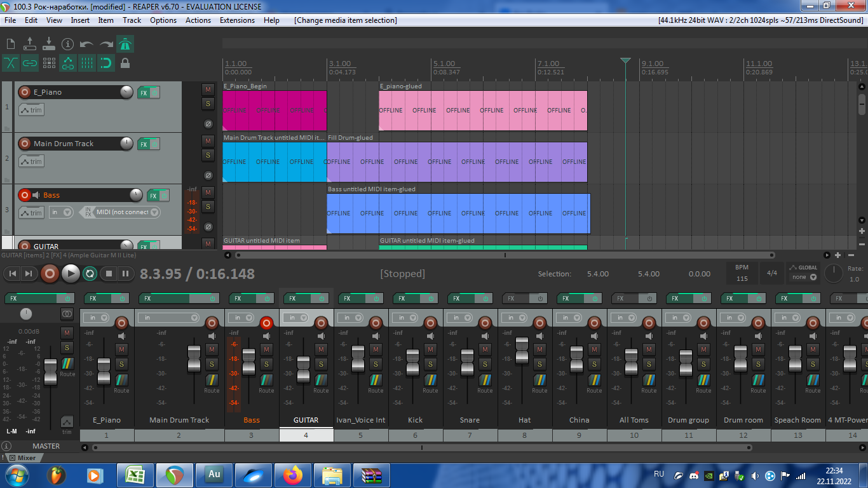Click the Save Project toolbar icon
The height and width of the screenshot is (488, 868).
point(49,44)
